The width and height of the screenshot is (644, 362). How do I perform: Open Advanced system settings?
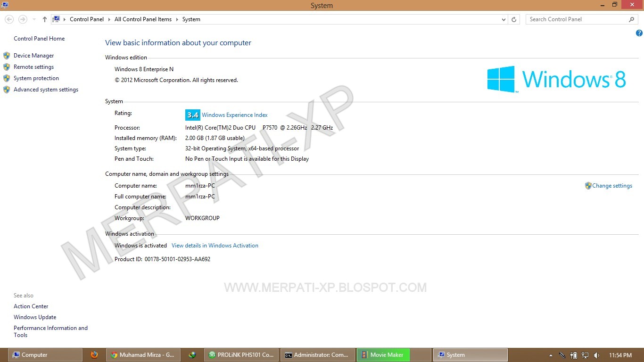coord(46,90)
